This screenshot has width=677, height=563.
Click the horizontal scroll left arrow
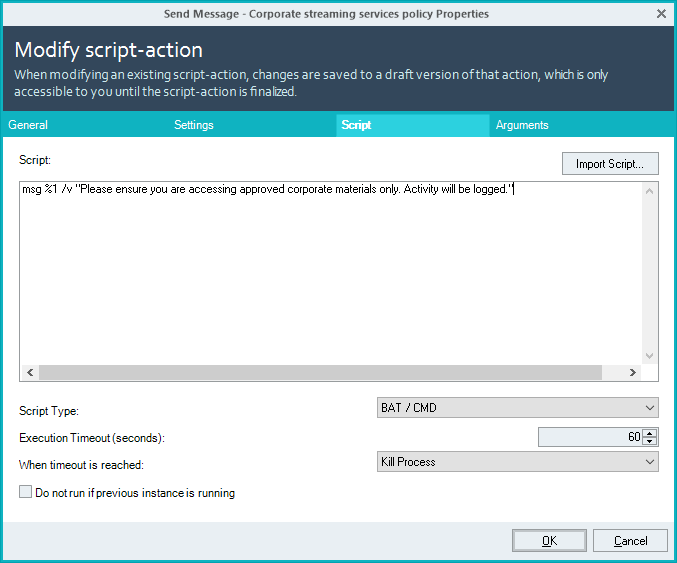[x=30, y=372]
